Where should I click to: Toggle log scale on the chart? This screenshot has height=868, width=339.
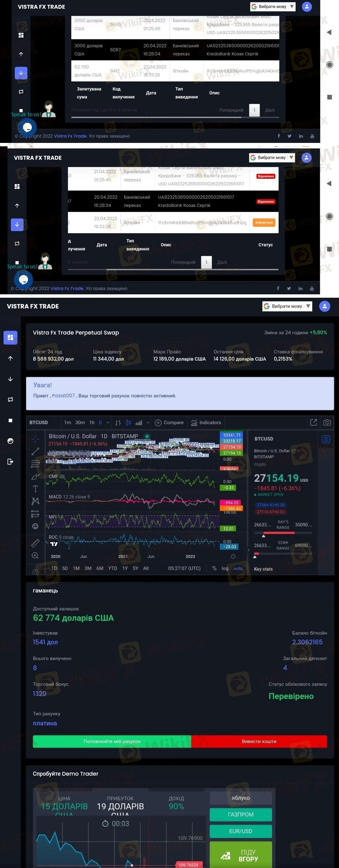click(225, 568)
